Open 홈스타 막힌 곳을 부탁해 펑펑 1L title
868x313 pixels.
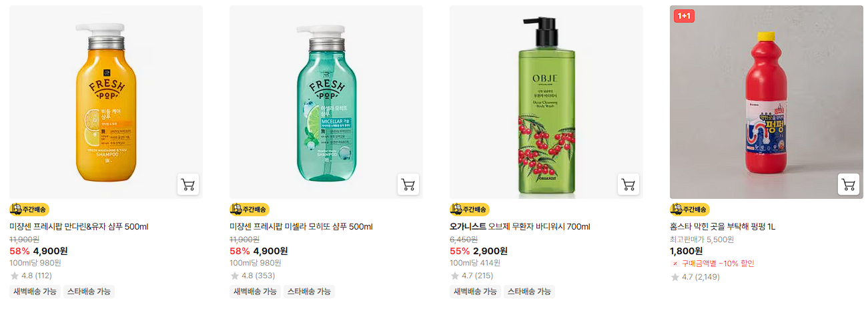[723, 227]
